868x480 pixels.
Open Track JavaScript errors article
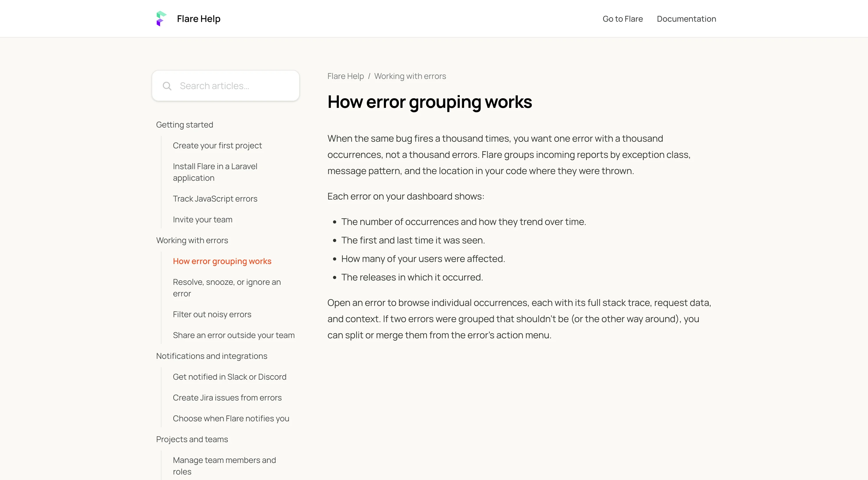(x=215, y=199)
